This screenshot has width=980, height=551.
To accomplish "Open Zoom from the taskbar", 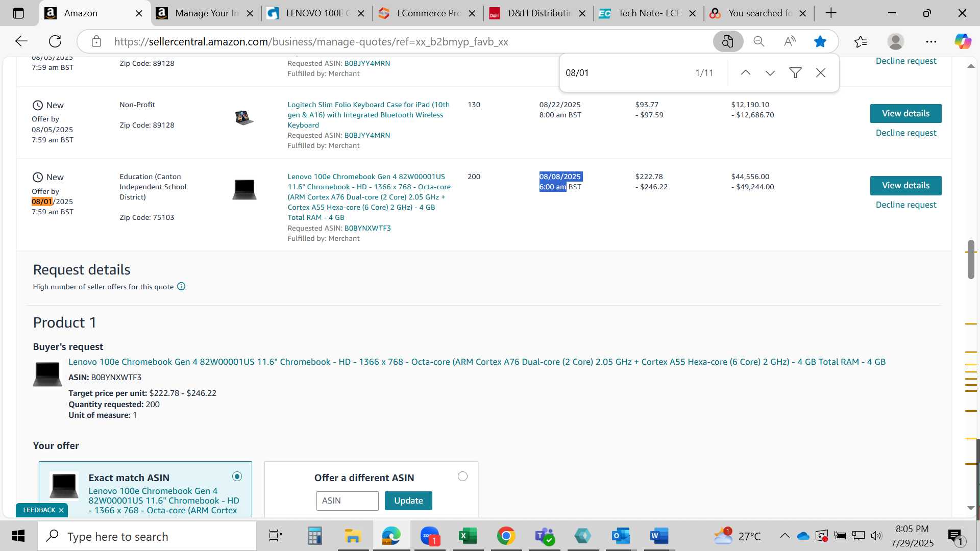I will [x=430, y=536].
